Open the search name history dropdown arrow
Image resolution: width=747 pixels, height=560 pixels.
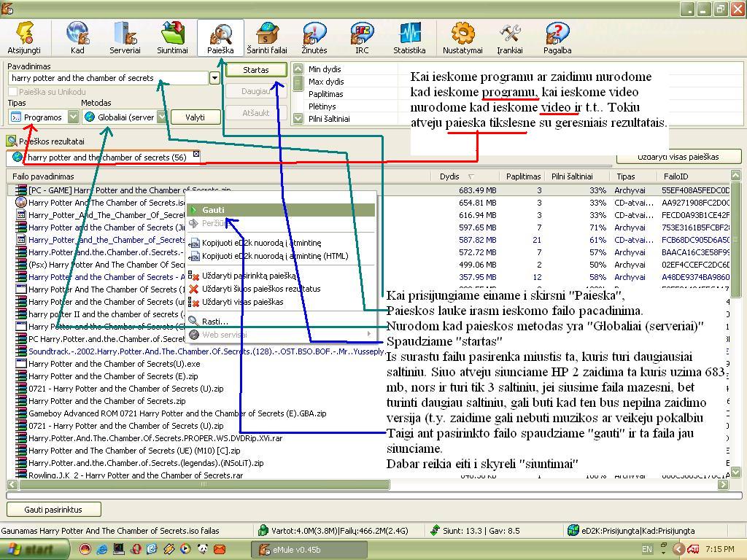click(214, 78)
